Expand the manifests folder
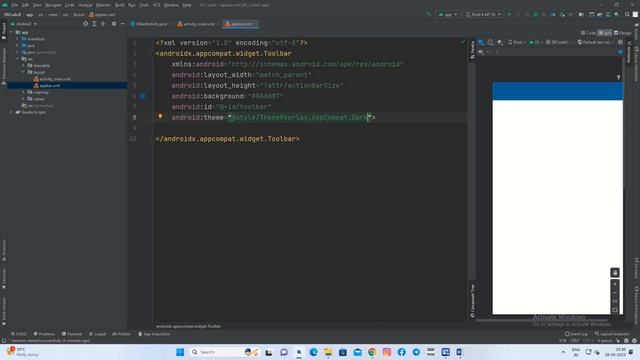Viewport: 640px width, 360px height. (18, 39)
